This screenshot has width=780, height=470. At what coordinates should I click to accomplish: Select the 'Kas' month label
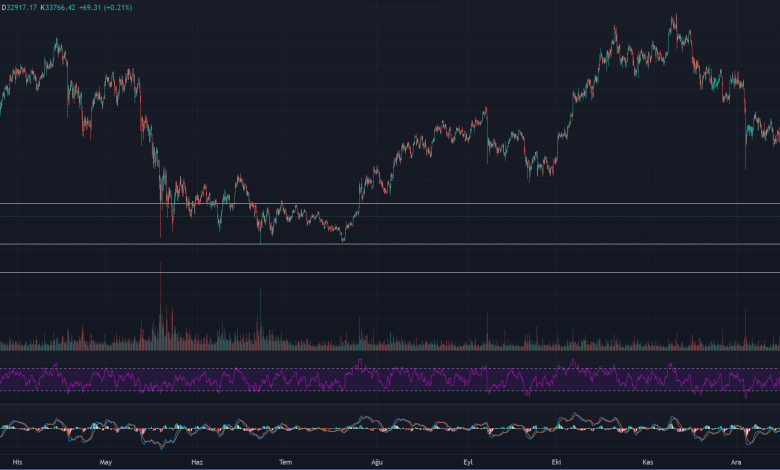pos(647,462)
